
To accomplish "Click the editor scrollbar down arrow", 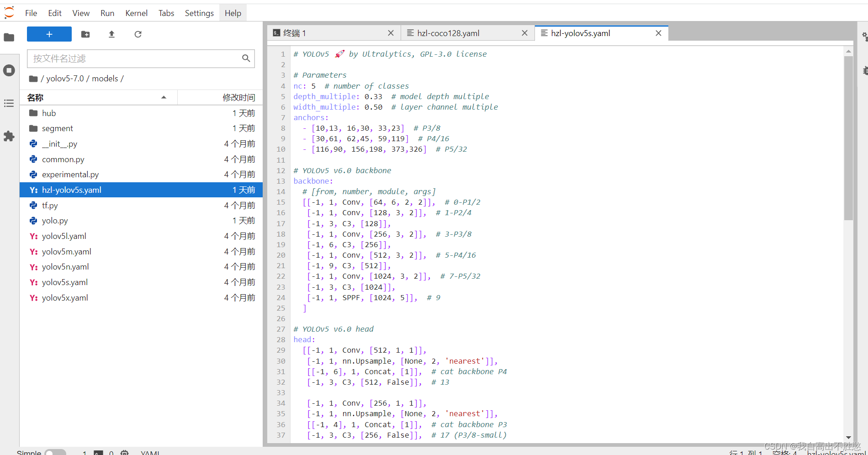I will click(x=848, y=437).
